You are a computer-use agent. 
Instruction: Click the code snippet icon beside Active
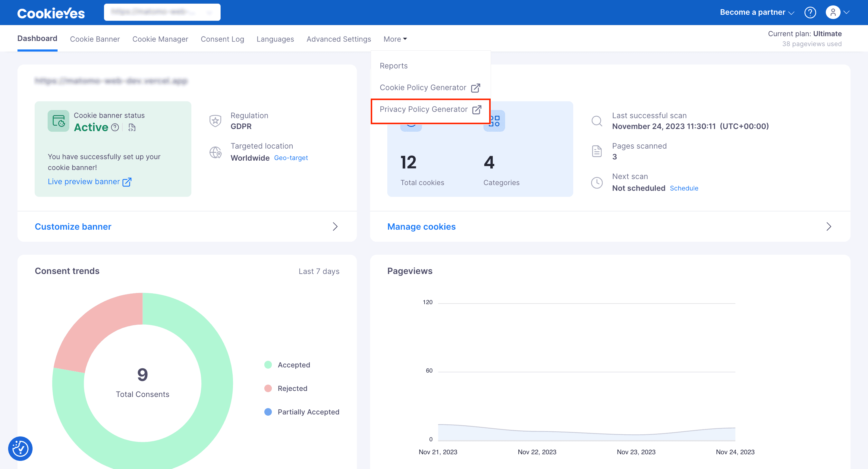[x=132, y=127]
